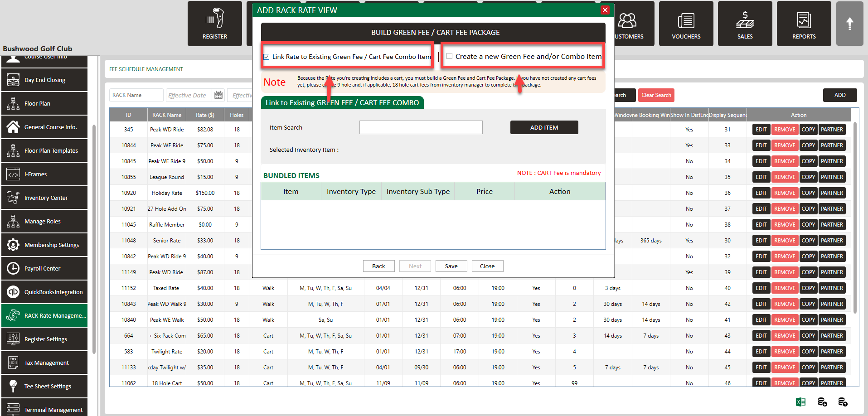Check Create a new Green Fee item
Viewport: 868px width, 416px height.
point(449,56)
